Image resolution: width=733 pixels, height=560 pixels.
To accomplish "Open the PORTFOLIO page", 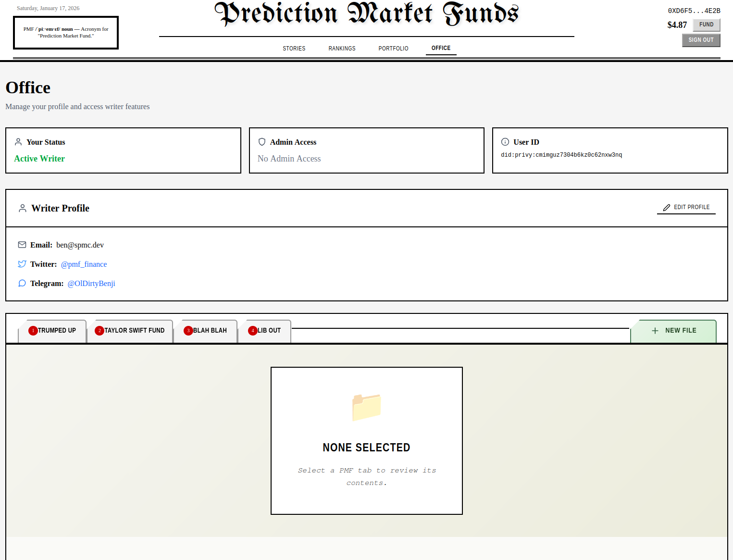I will pyautogui.click(x=393, y=48).
